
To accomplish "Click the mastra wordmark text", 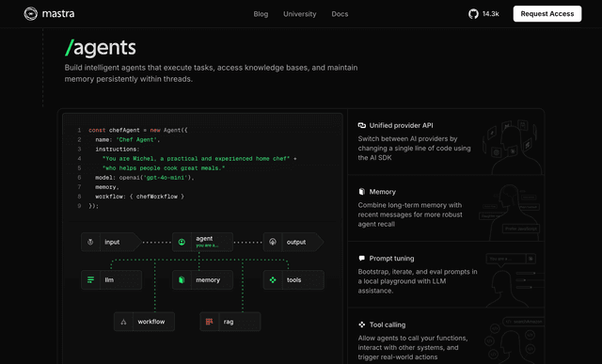I will [x=58, y=14].
